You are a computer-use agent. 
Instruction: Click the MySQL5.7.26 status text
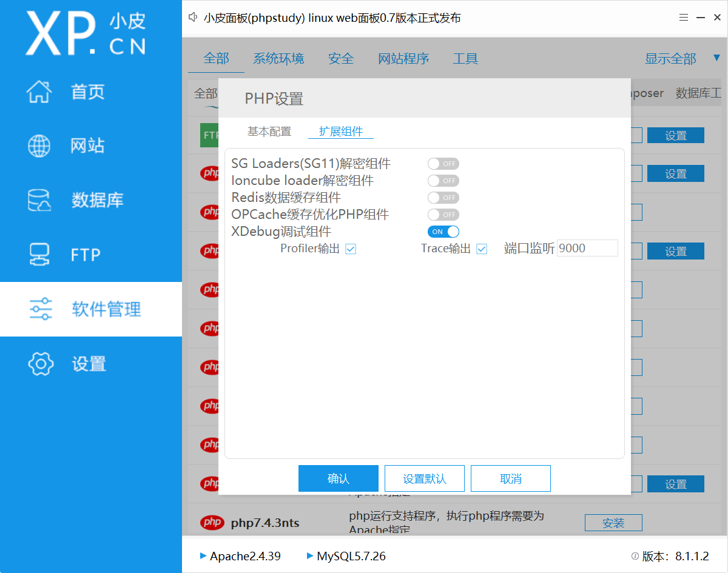click(x=351, y=556)
